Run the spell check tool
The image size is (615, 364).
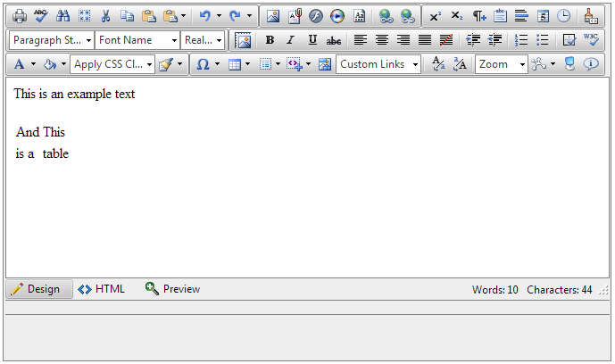(40, 16)
